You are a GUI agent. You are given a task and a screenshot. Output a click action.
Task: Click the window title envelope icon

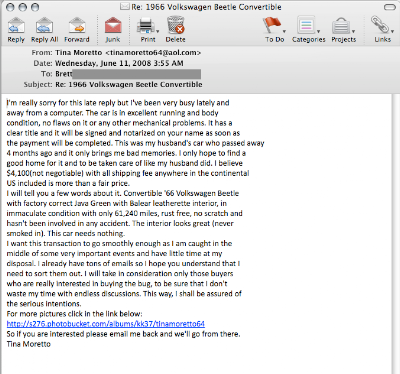click(125, 7)
